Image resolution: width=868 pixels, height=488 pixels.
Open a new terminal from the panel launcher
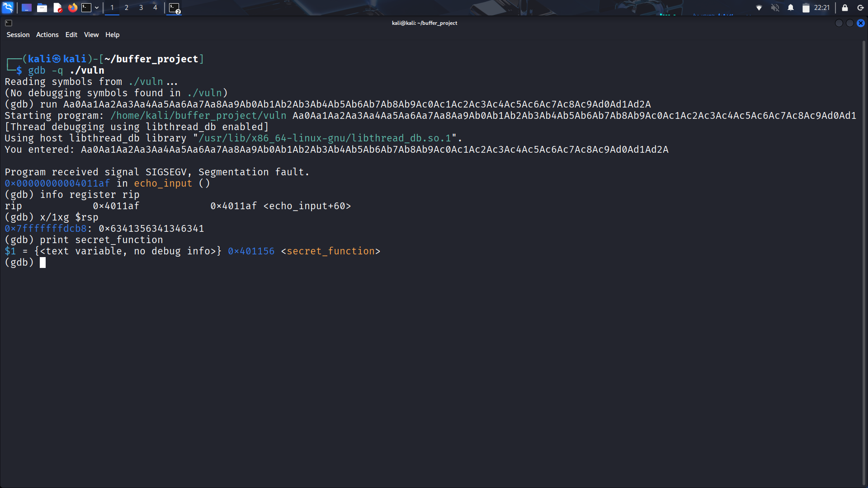pyautogui.click(x=87, y=7)
